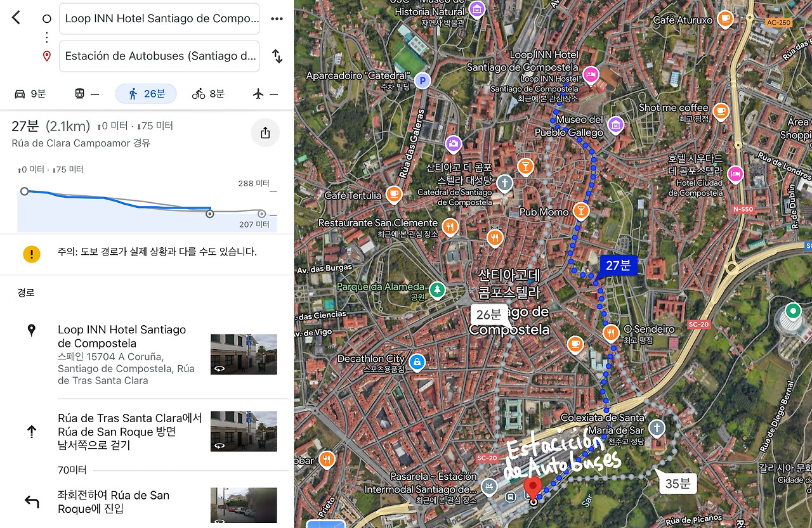Edit the destination field Estación de Autobuses
The width and height of the screenshot is (812, 528).
[159, 56]
